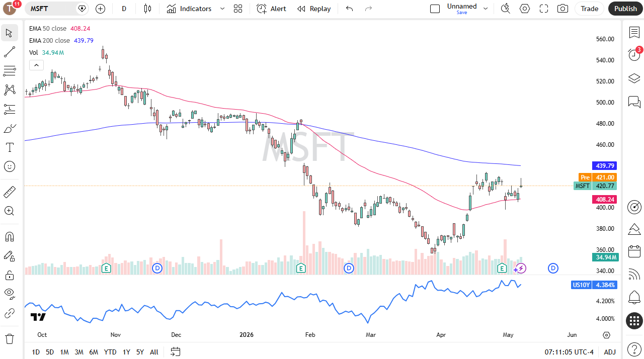Open the Fibonacci retracement tools
644x359 pixels.
[x=9, y=71]
